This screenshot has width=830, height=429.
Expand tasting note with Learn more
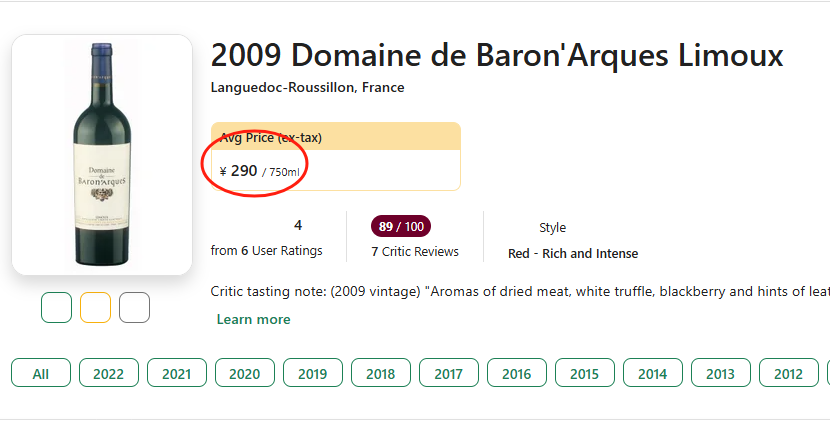pos(253,319)
